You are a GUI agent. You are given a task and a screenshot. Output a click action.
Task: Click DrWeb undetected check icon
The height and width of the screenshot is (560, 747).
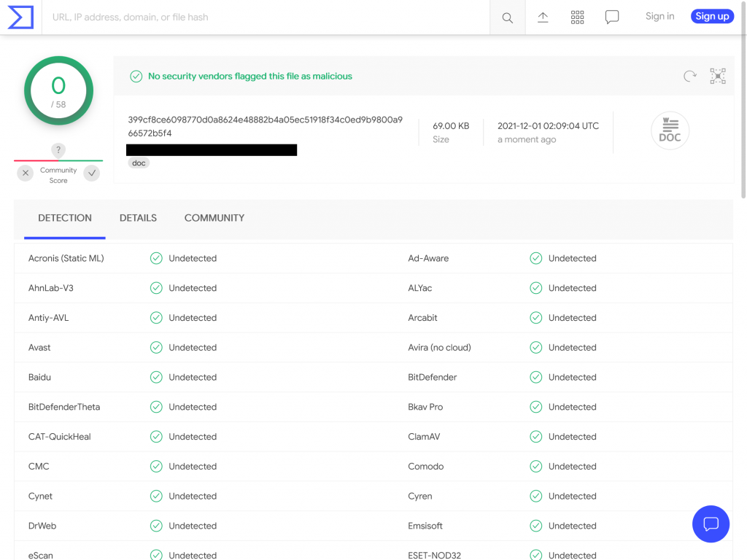tap(156, 526)
